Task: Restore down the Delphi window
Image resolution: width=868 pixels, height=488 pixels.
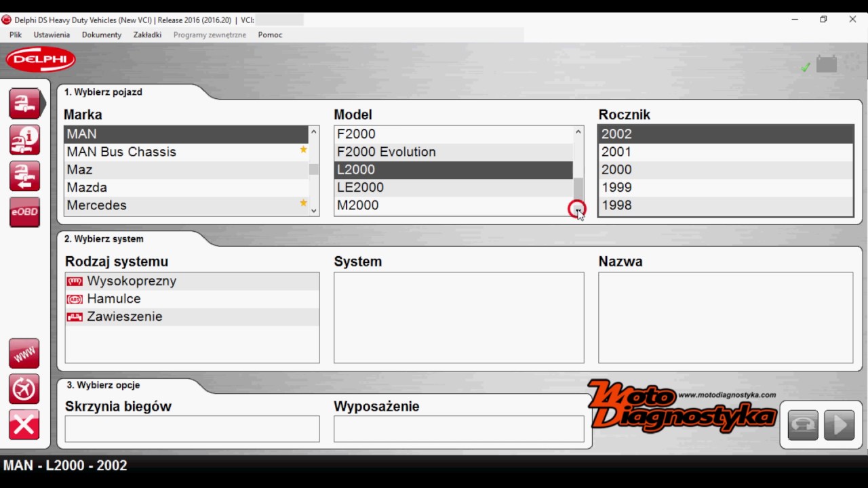Action: point(823,20)
